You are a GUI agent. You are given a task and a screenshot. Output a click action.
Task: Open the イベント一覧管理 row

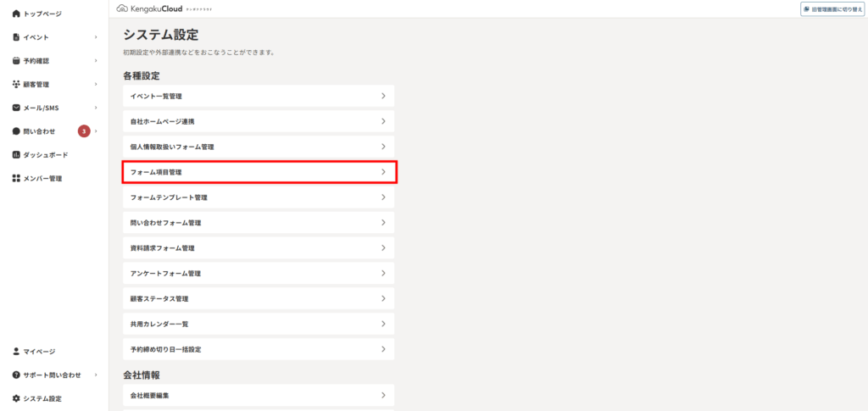pyautogui.click(x=259, y=97)
